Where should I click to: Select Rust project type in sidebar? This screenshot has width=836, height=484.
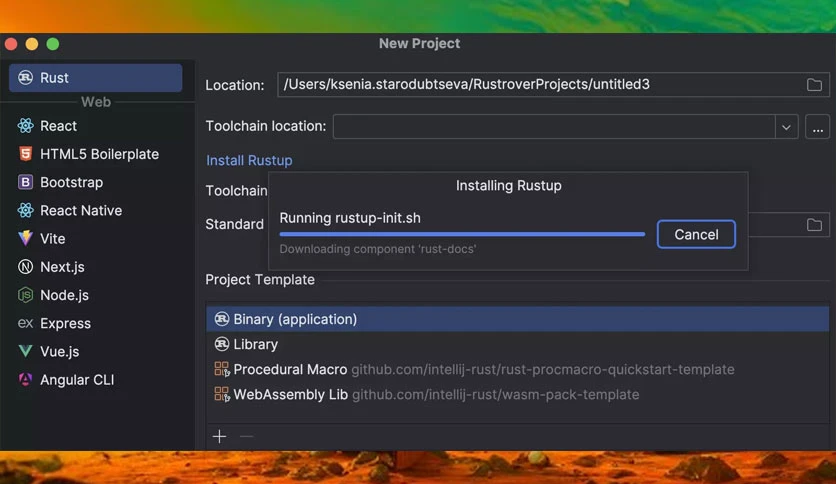(x=95, y=78)
